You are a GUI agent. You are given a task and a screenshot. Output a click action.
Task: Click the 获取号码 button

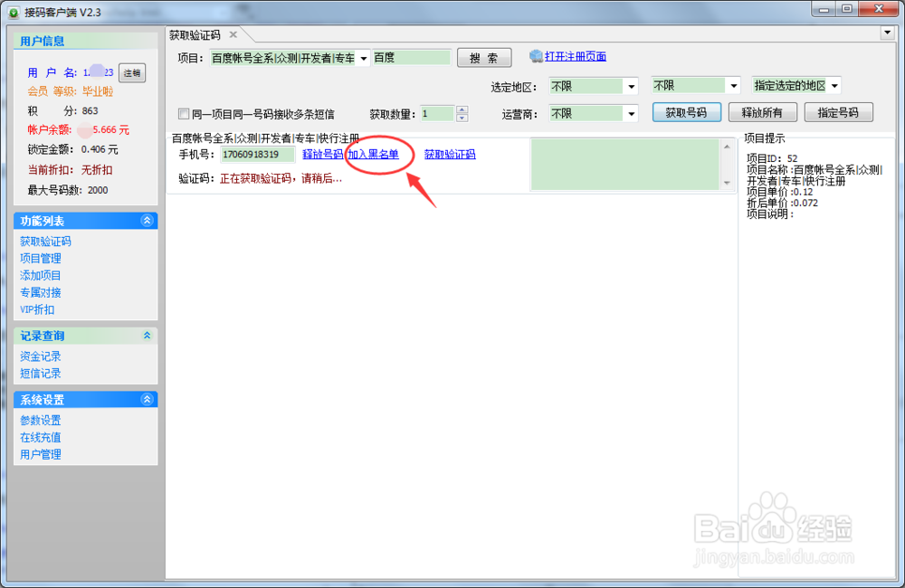[x=687, y=112]
